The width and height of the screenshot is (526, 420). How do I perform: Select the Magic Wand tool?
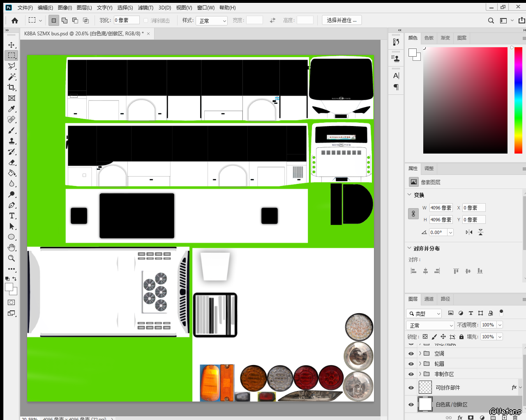12,77
